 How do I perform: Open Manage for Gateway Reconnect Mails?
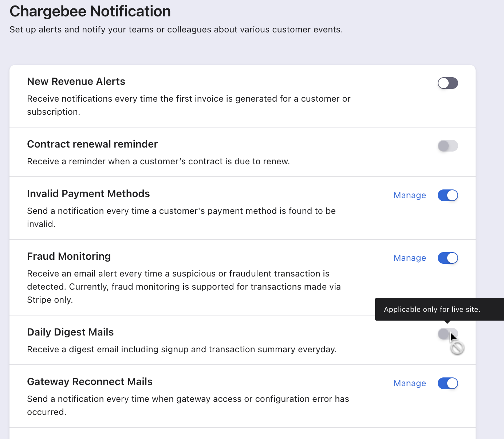tap(410, 383)
